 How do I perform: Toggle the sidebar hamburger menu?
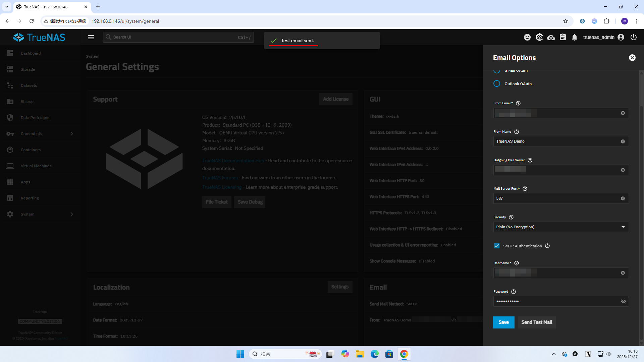tap(91, 37)
